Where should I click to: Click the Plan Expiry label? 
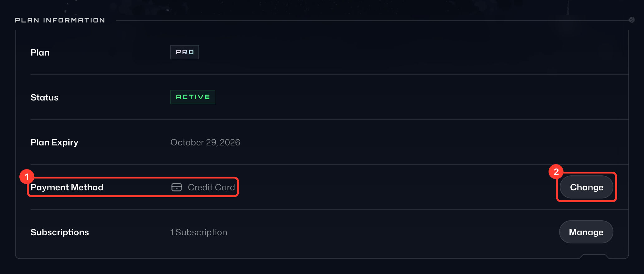click(x=54, y=142)
